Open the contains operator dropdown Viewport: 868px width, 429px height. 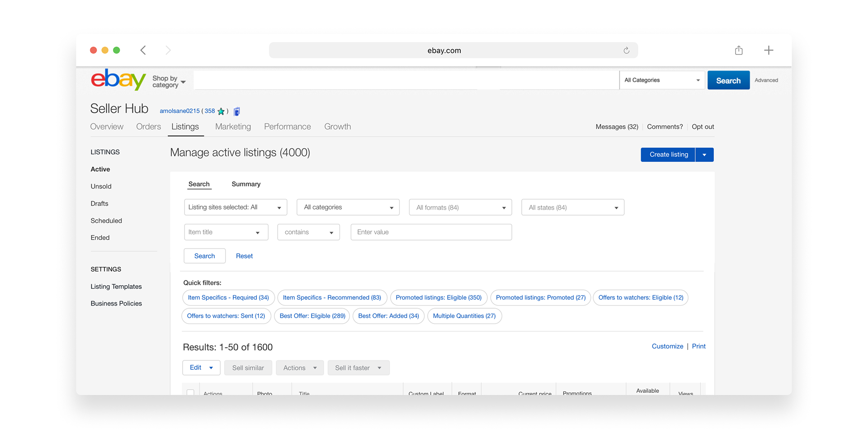pyautogui.click(x=308, y=232)
